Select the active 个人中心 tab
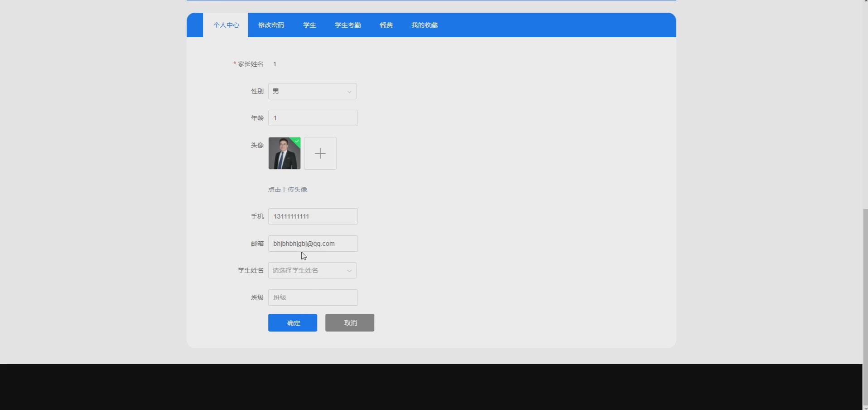 (226, 25)
